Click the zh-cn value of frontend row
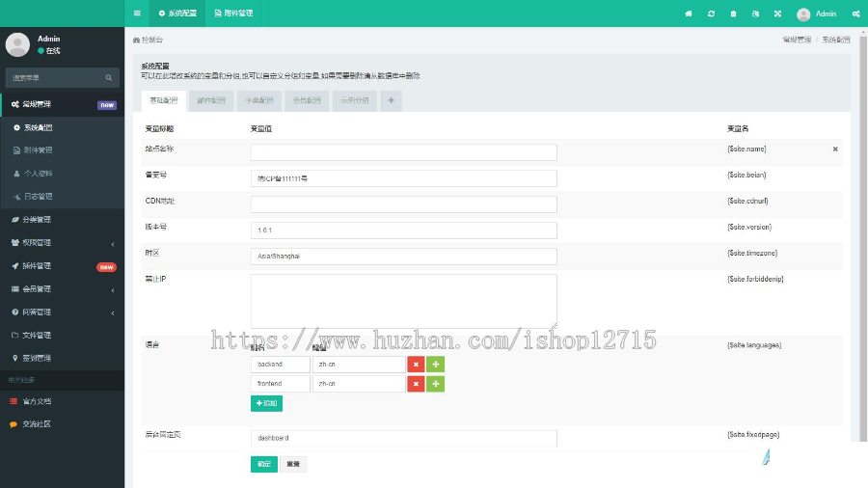Viewport: 868px width, 488px height. pyautogui.click(x=359, y=384)
